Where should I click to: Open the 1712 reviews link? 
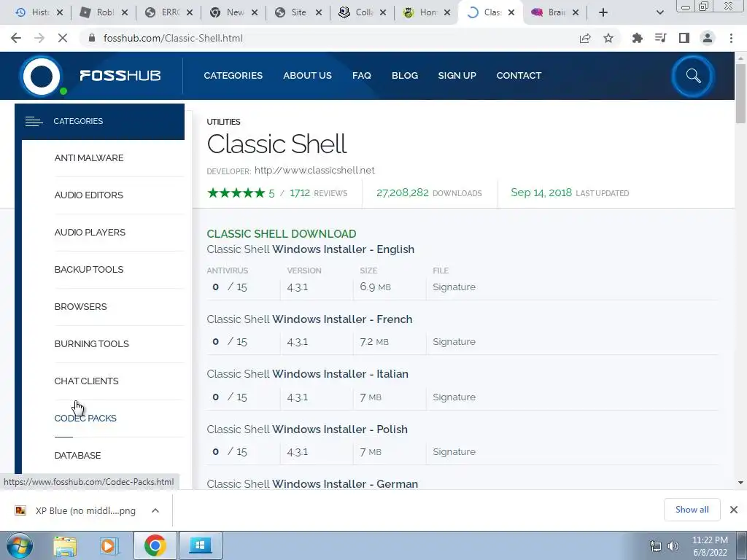pos(318,192)
